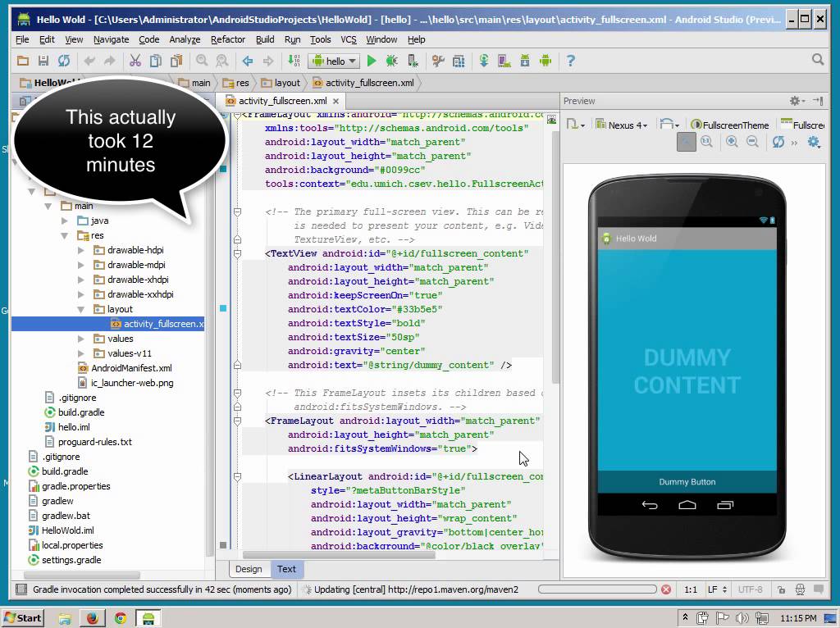Toggle file read-only lock icon

[x=781, y=589]
